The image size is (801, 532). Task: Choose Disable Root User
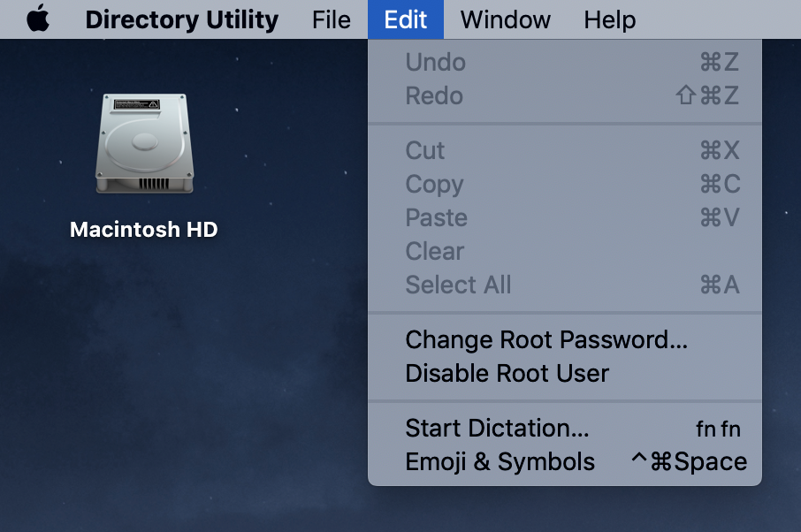pyautogui.click(x=564, y=373)
